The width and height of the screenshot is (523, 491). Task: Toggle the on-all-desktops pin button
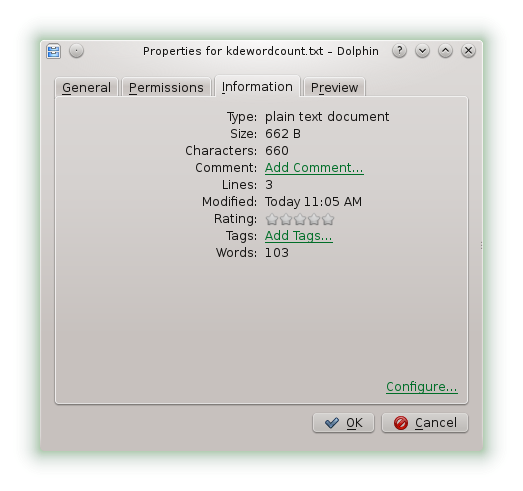pos(76,51)
